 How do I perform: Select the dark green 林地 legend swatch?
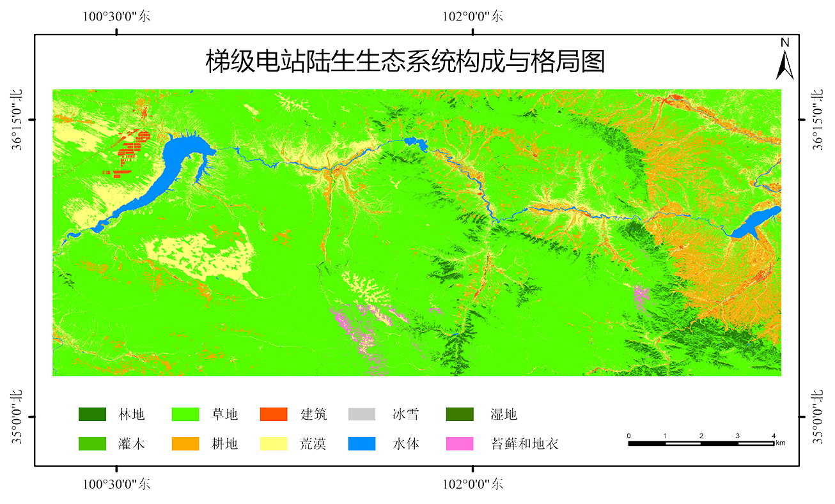pos(92,415)
